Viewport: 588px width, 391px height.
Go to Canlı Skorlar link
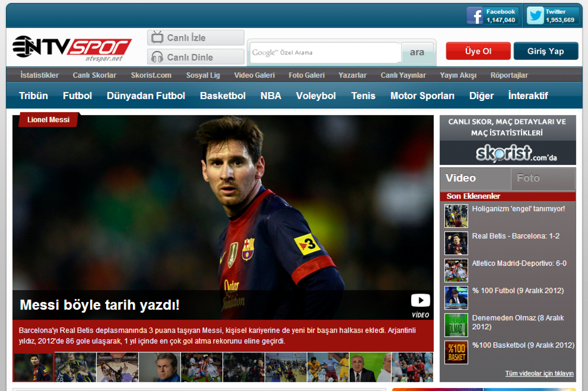(x=94, y=75)
